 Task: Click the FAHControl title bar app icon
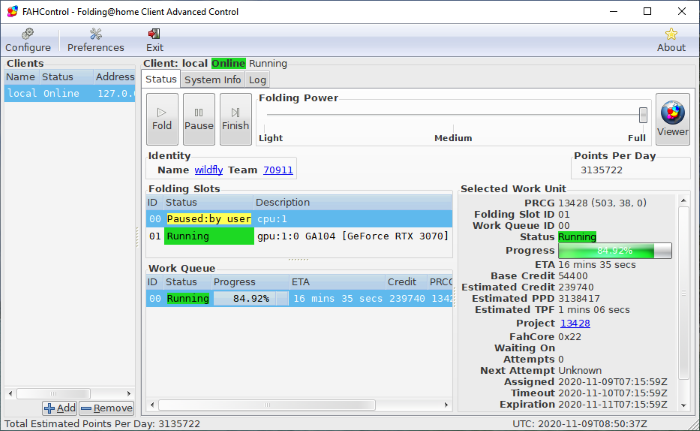point(12,12)
